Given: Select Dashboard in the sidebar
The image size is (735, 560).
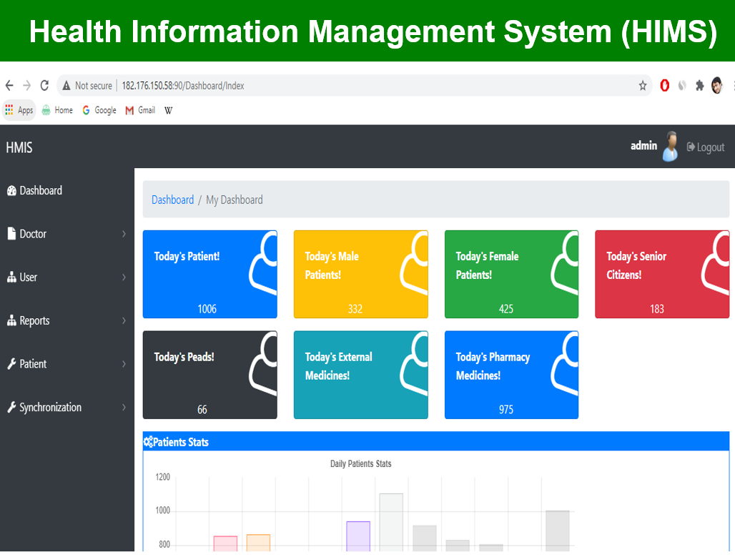Looking at the screenshot, I should [x=40, y=190].
